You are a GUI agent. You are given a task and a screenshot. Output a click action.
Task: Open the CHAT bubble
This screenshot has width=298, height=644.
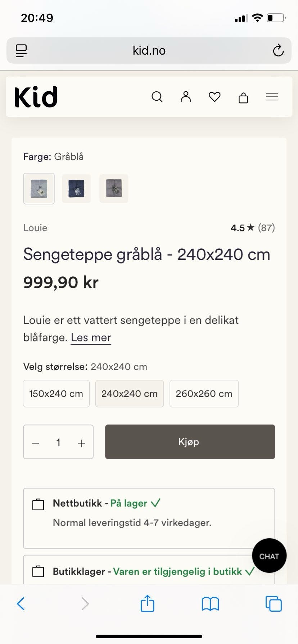269,556
